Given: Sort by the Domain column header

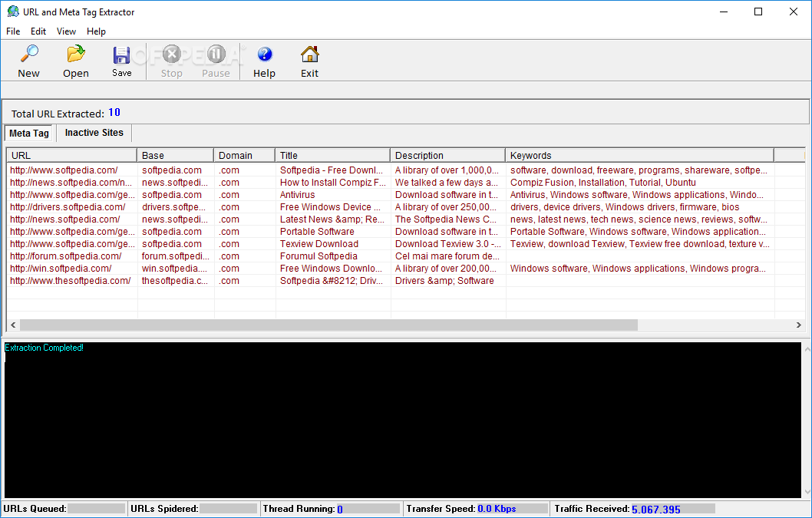Looking at the screenshot, I should (244, 155).
